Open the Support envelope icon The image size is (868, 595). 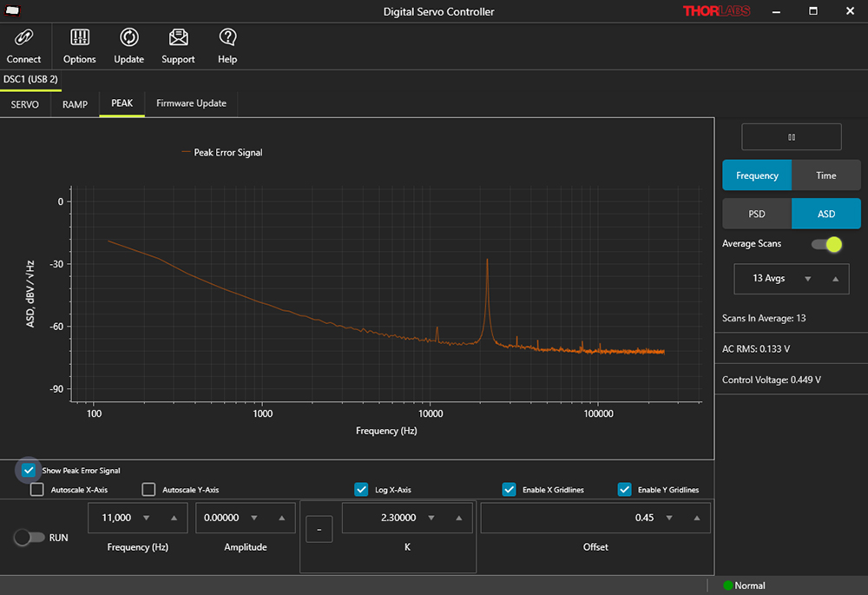click(x=178, y=37)
